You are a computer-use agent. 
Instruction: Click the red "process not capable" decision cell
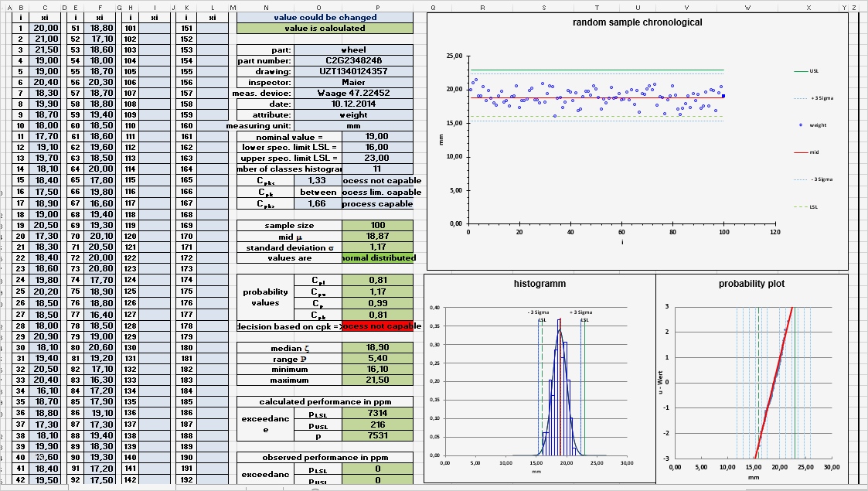point(377,326)
